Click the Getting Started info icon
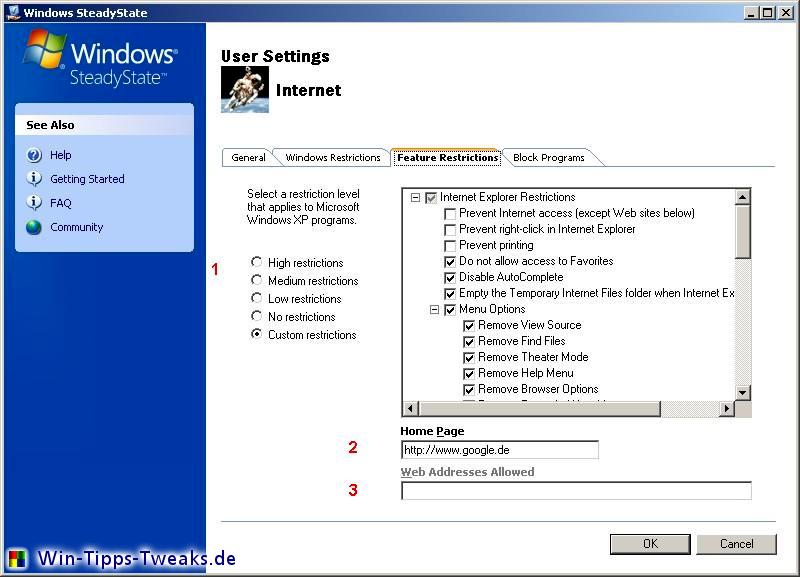Viewport: 800px width, 577px height. pyautogui.click(x=34, y=179)
